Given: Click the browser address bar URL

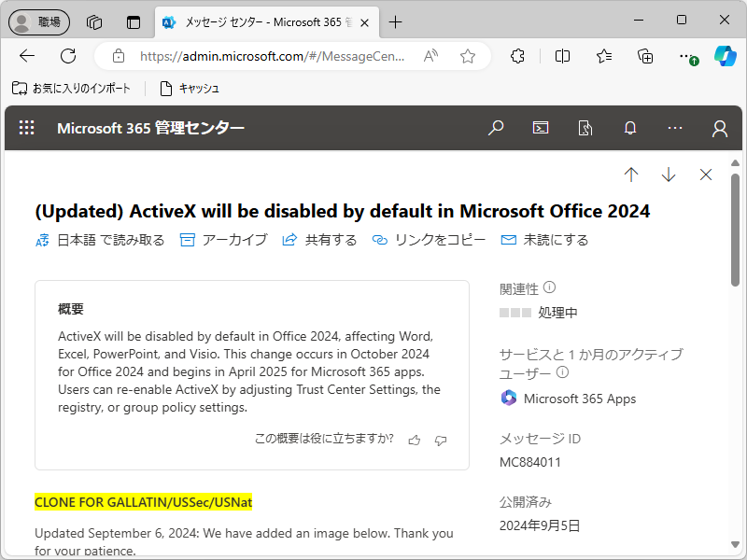Looking at the screenshot, I should click(272, 56).
